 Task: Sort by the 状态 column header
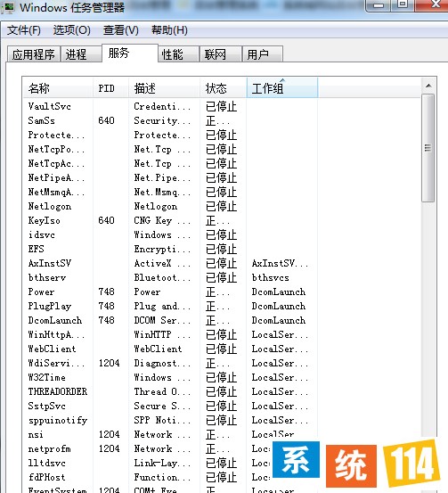point(224,88)
